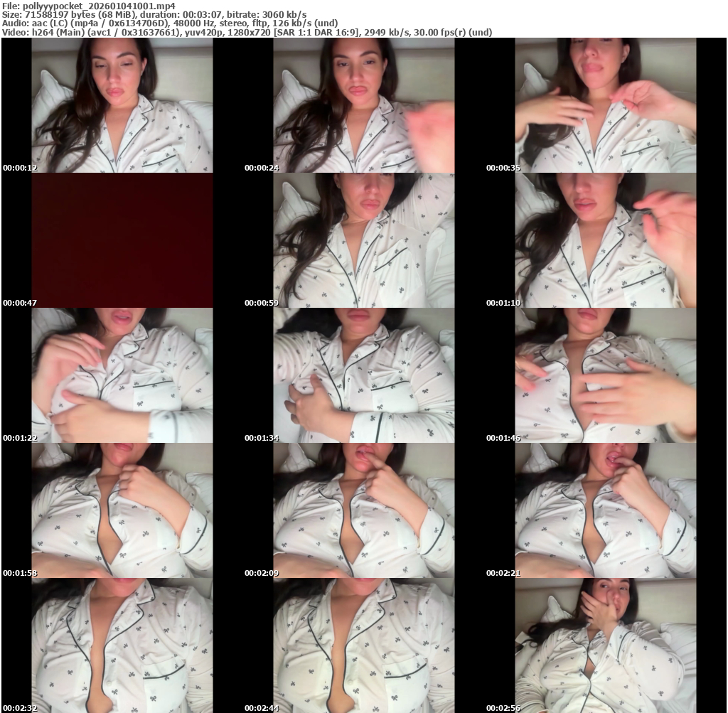Choose the frame thumbnail at 00:01:58

pyautogui.click(x=122, y=510)
